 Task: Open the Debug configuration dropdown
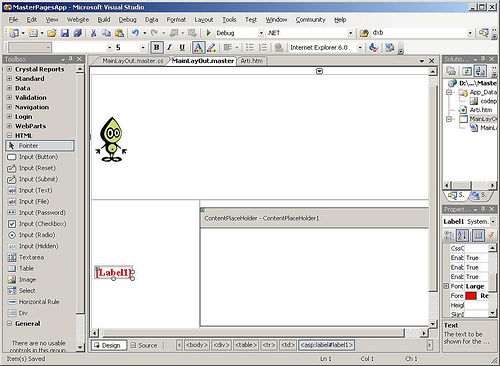[261, 33]
